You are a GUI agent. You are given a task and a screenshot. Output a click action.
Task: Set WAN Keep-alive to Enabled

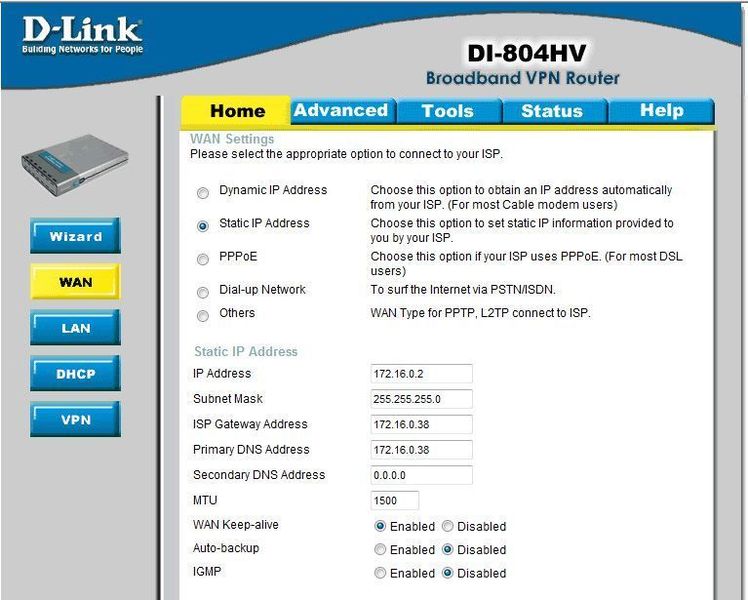tap(380, 526)
